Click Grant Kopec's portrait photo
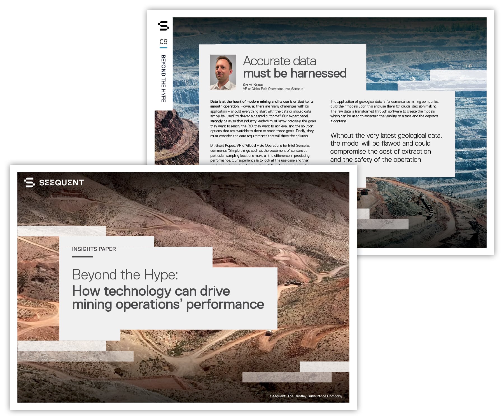Image resolution: width=504 pixels, height=420 pixels. tap(223, 72)
